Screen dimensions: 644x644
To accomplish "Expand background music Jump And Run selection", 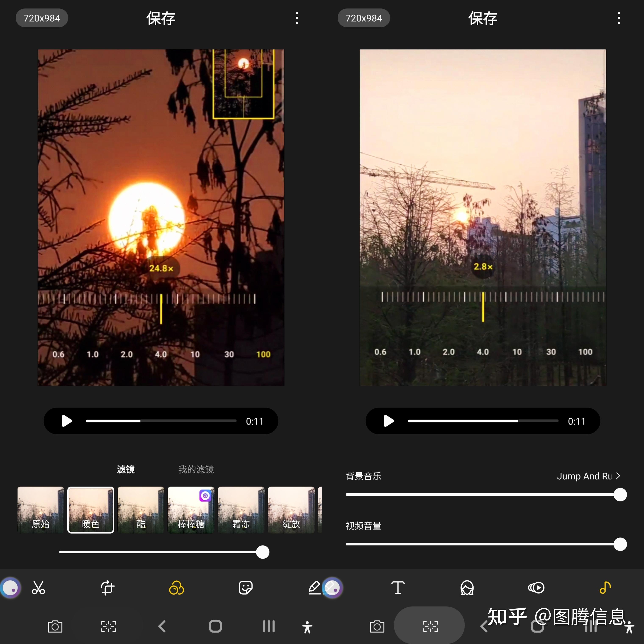I will point(588,476).
